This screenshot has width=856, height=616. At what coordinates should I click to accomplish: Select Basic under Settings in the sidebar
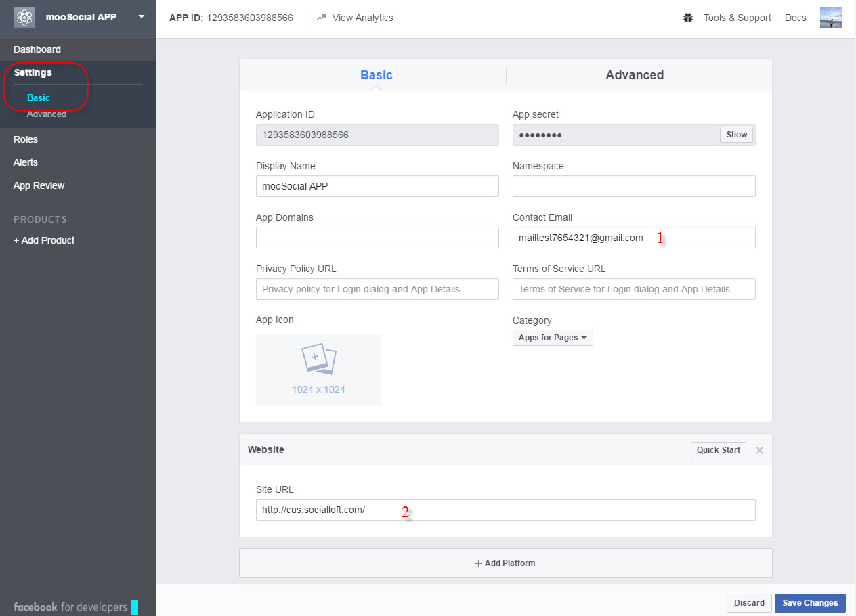(x=38, y=97)
